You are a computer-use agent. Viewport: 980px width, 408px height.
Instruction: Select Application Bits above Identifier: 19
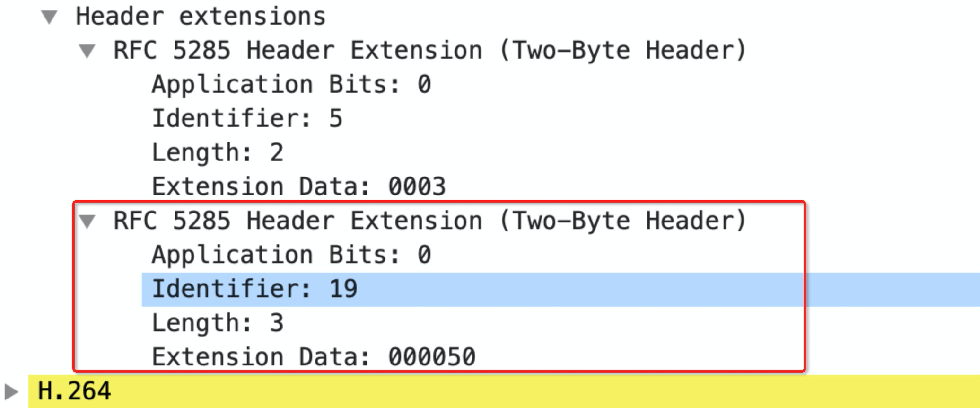(291, 256)
